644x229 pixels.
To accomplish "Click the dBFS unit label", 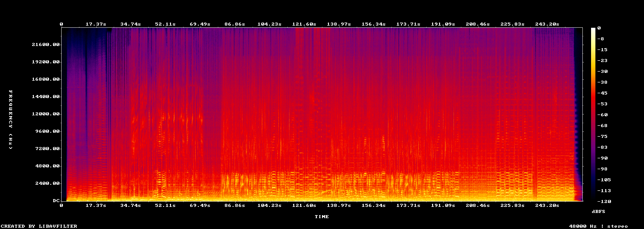I will coord(598,211).
